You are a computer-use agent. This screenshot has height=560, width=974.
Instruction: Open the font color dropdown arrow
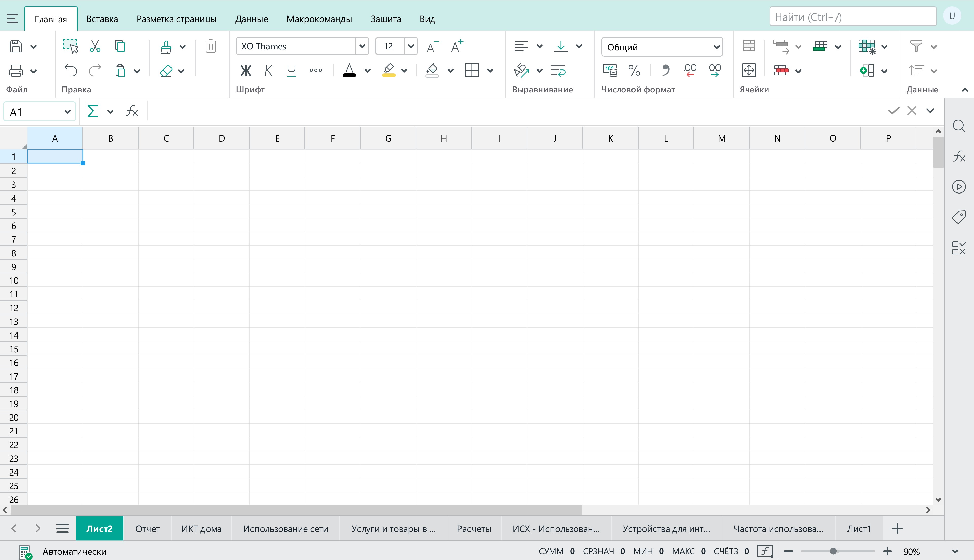pos(367,71)
